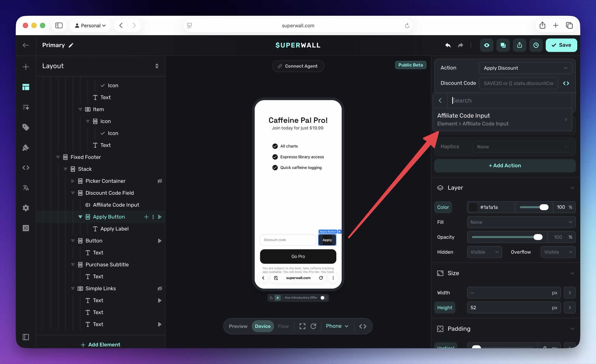Switch preview to dark mode moon icon
596x364 pixels.
coord(271,298)
